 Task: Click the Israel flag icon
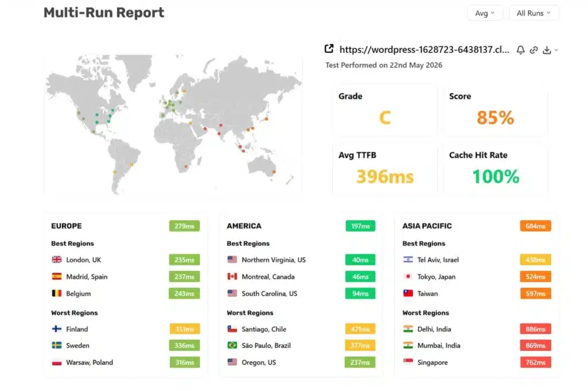click(x=408, y=260)
